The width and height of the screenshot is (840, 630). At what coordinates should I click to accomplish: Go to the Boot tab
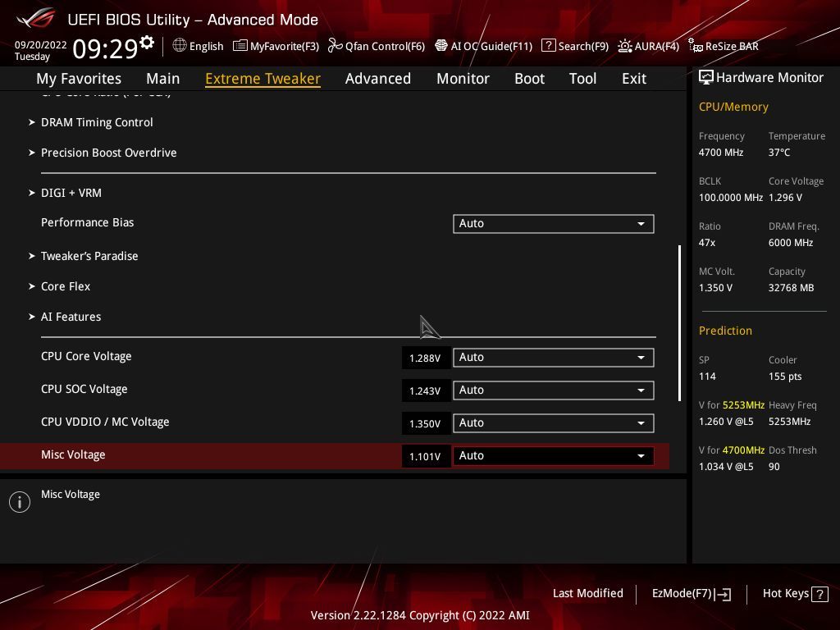pos(529,78)
